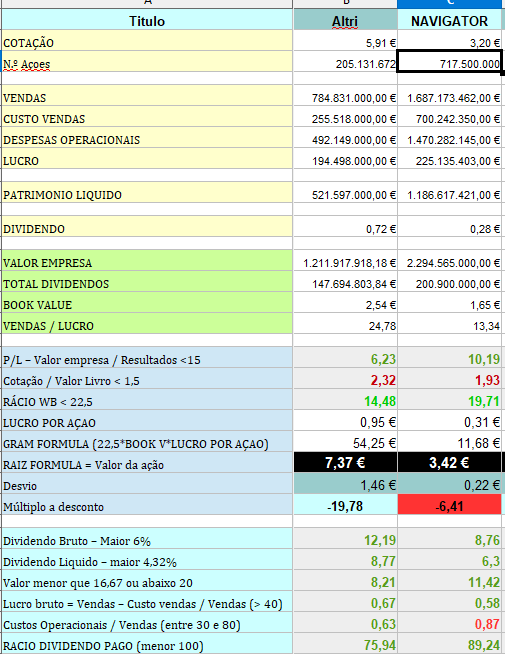
Task: Click the VENDAS / LUCRO label
Action: click(147, 325)
